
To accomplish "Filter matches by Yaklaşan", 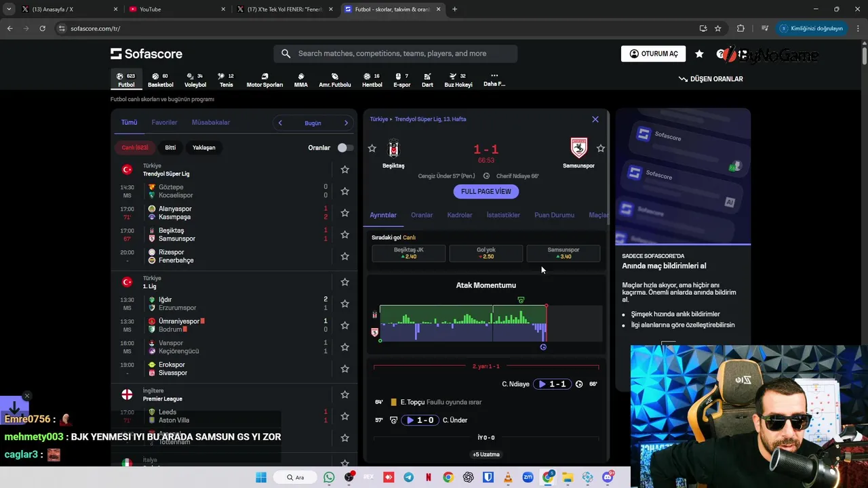I will point(203,148).
